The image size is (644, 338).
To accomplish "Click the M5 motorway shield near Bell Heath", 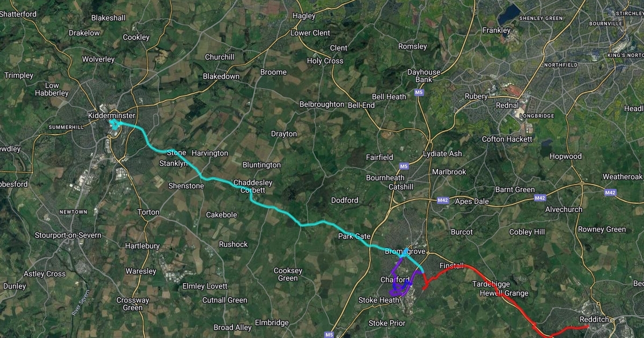I will 419,93.
